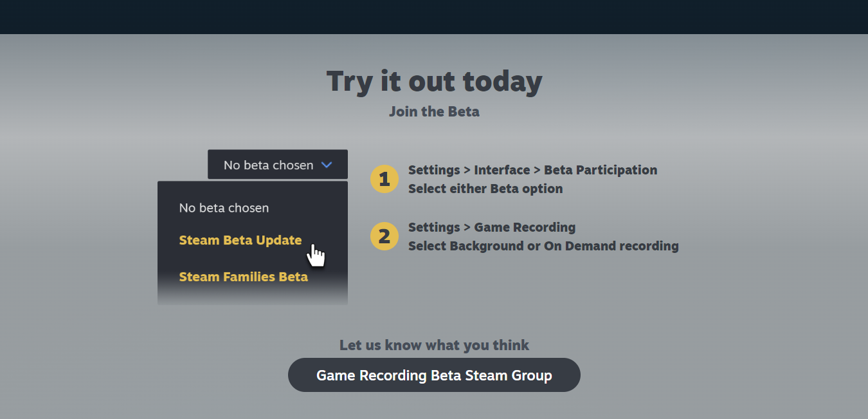Click "Game Recording" in the step two path
The width and height of the screenshot is (868, 419).
[x=525, y=227]
